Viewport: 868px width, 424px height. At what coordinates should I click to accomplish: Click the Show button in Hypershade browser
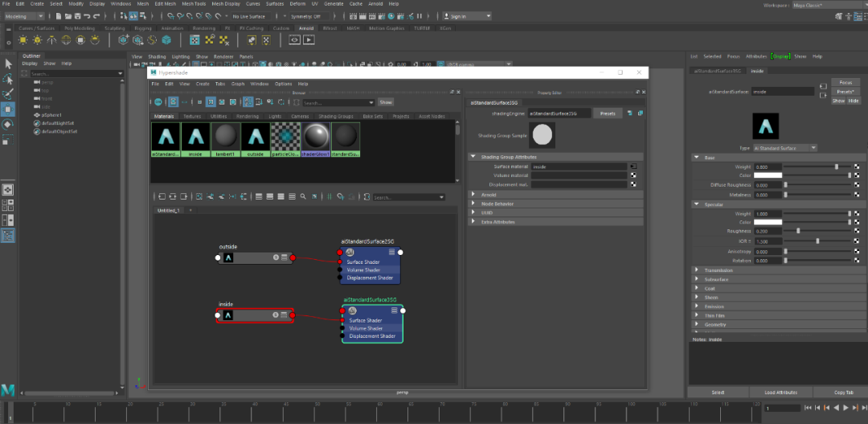385,102
